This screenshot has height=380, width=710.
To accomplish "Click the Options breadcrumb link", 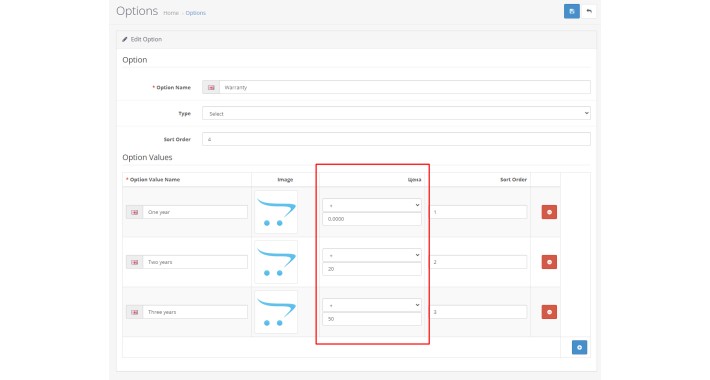I will click(x=196, y=13).
